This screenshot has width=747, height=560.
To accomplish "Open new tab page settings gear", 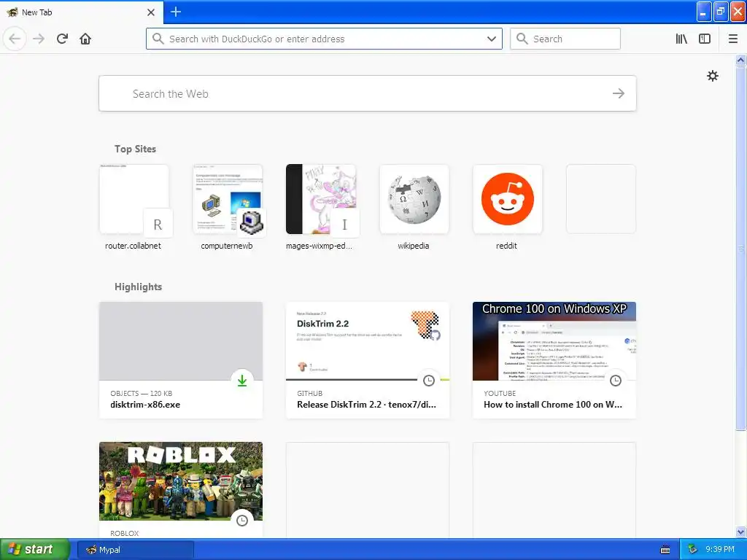I will (x=712, y=76).
